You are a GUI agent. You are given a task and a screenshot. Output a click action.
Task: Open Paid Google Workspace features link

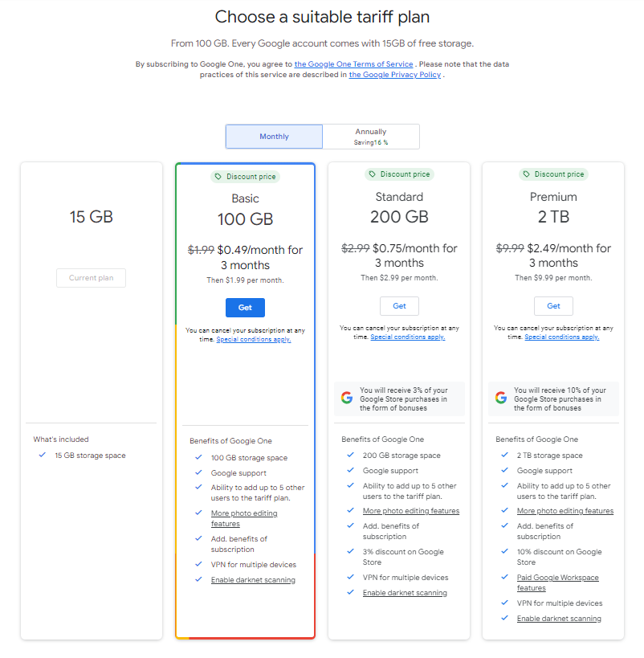pyautogui.click(x=557, y=578)
